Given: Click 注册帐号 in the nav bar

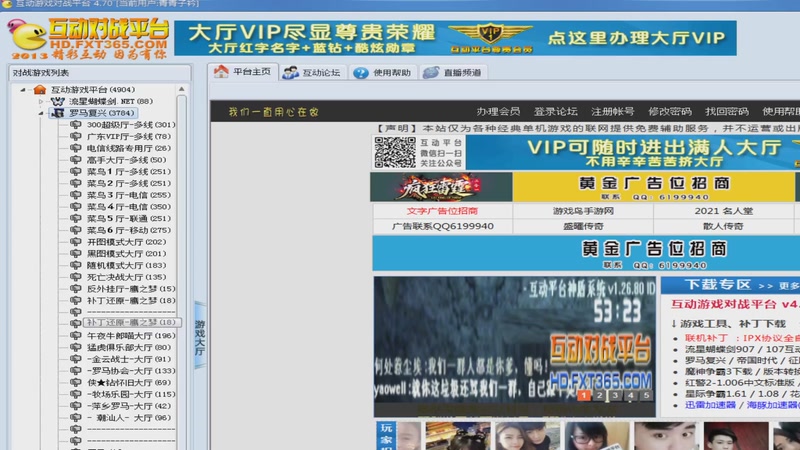Looking at the screenshot, I should click(x=612, y=111).
